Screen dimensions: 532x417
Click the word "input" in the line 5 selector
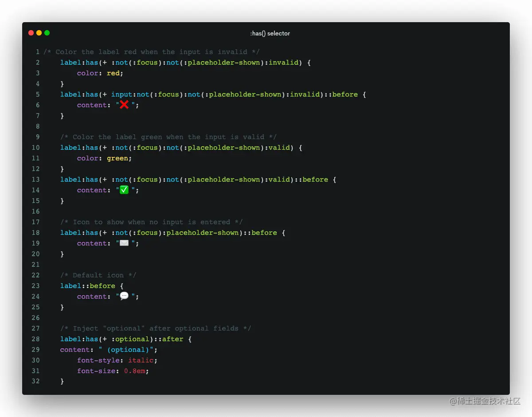[x=122, y=94]
